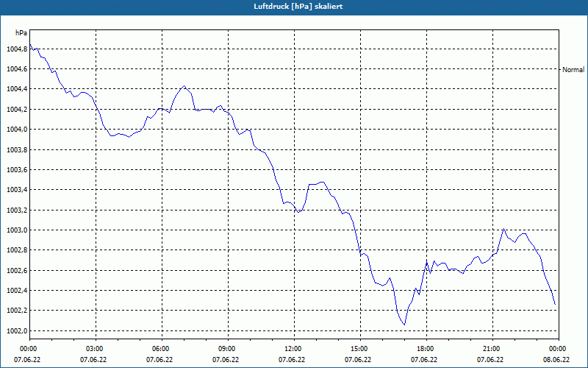Image resolution: width=588 pixels, height=368 pixels.
Task: Click the 12:00 time label
Action: 293,349
